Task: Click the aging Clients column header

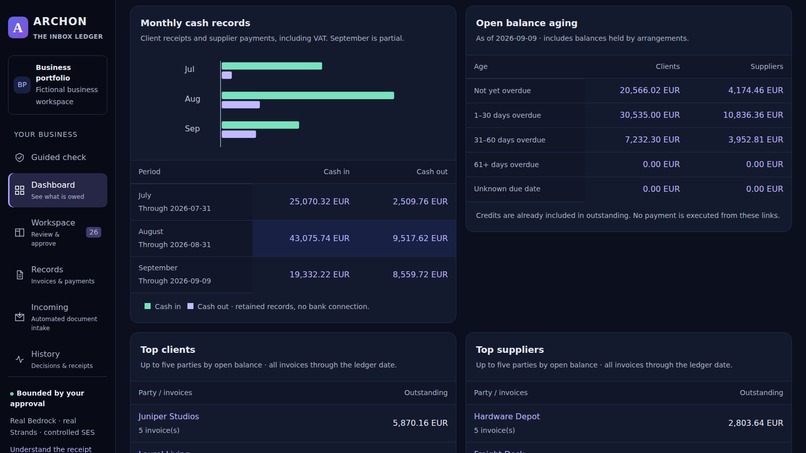Action: click(668, 66)
